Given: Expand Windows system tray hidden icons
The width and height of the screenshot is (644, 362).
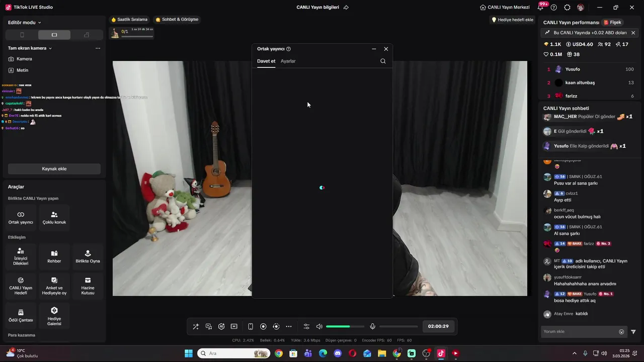Looking at the screenshot, I should point(575,353).
